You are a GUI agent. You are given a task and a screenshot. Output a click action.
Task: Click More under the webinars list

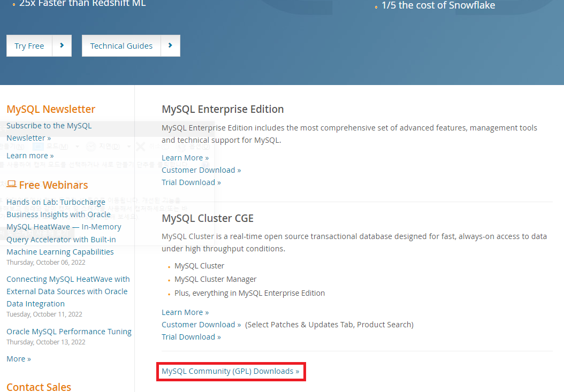point(19,358)
